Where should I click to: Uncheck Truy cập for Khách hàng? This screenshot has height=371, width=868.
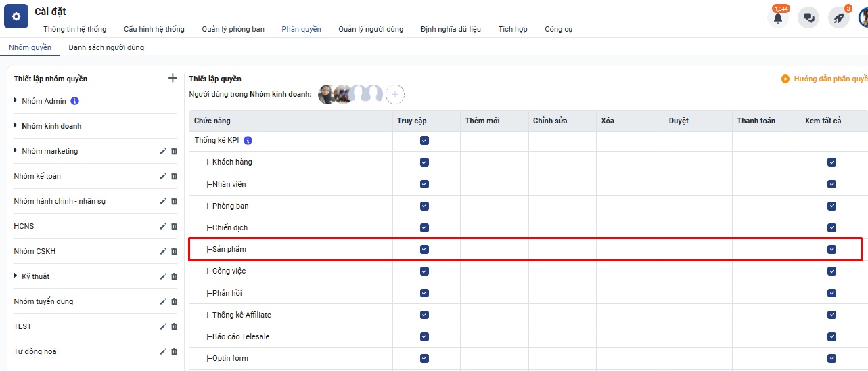(424, 162)
